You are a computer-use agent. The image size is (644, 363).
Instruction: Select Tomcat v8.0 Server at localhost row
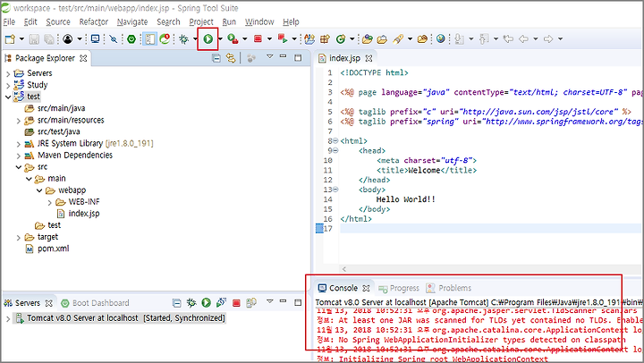(x=119, y=318)
